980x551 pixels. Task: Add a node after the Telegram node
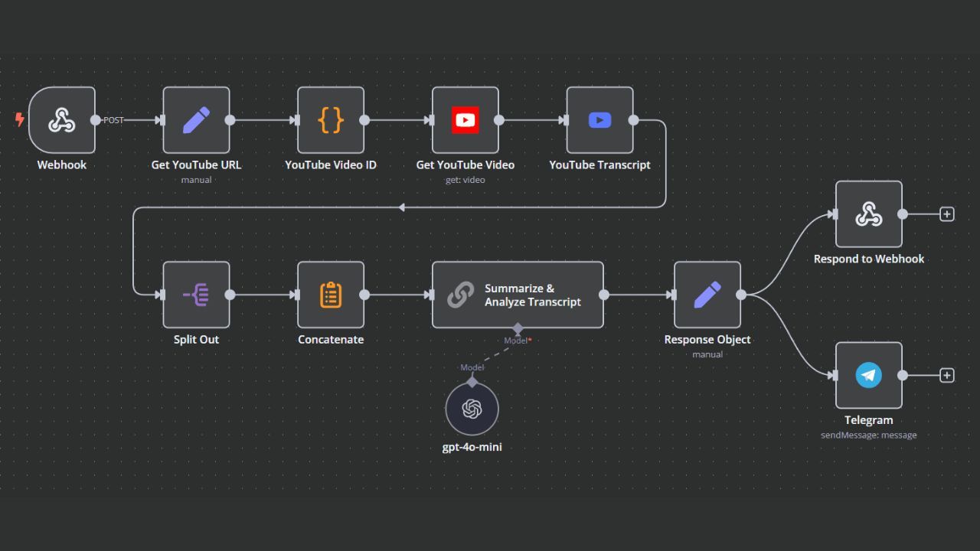pyautogui.click(x=947, y=375)
